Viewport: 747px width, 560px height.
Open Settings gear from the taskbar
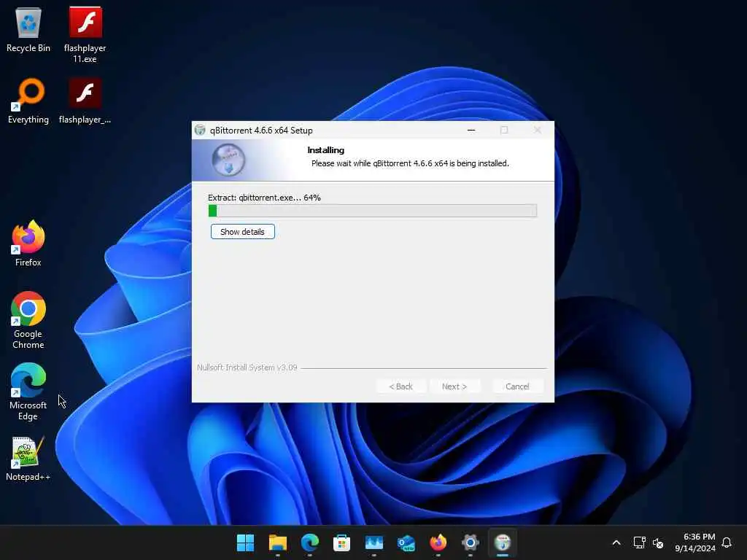(x=471, y=542)
